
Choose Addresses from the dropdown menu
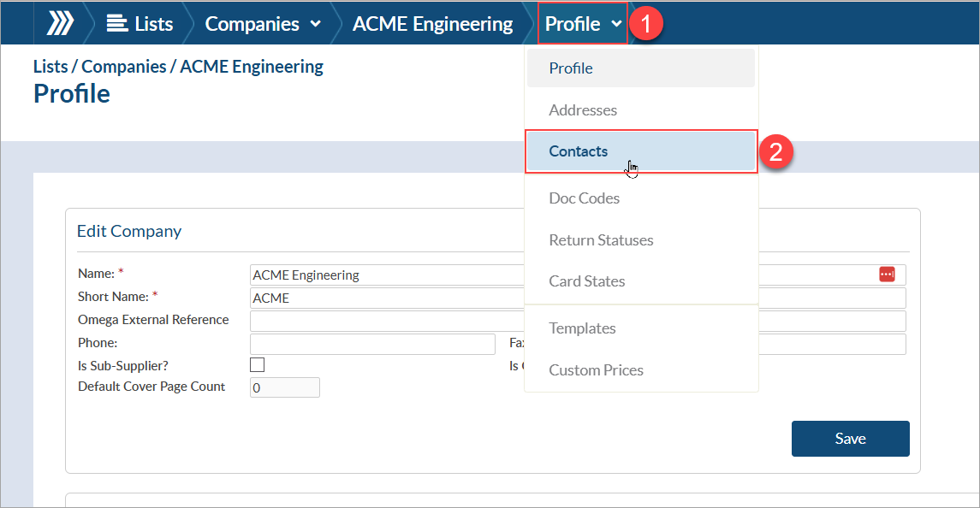pyautogui.click(x=583, y=110)
